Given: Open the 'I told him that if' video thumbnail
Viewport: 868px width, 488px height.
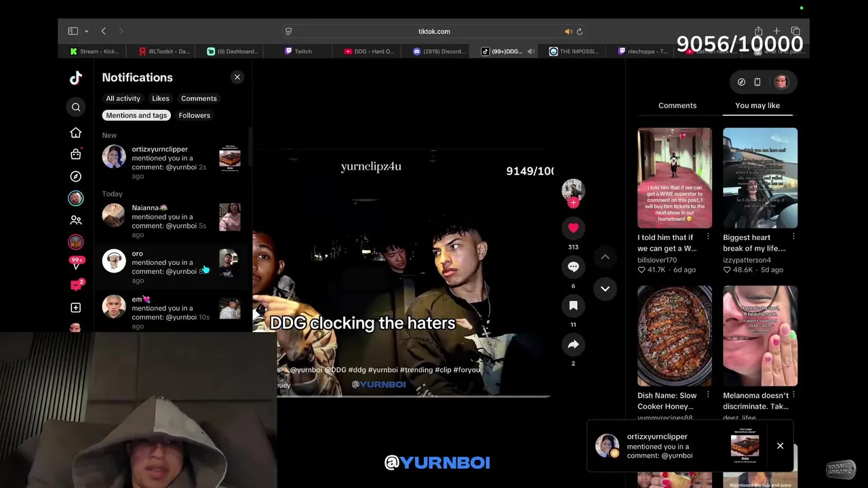Looking at the screenshot, I should [675, 178].
